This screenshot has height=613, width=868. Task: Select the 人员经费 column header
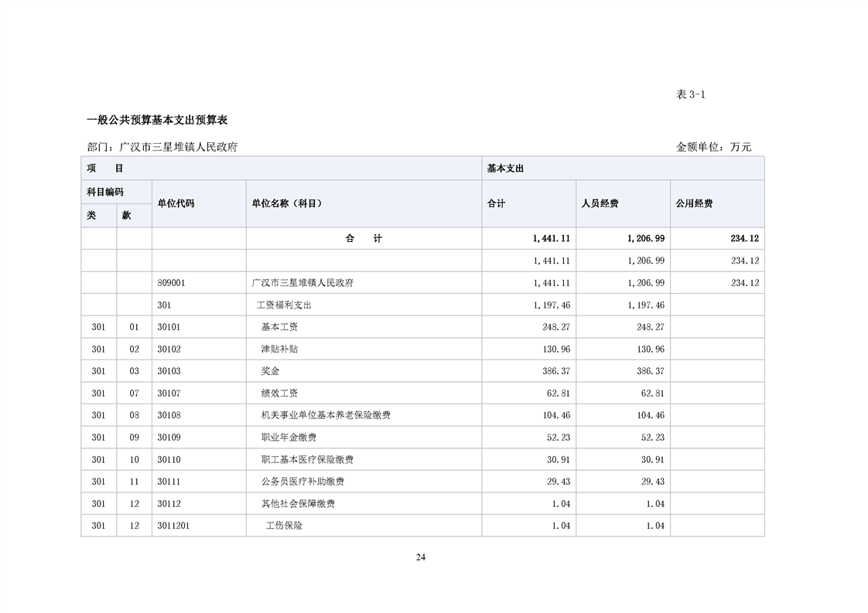point(623,203)
